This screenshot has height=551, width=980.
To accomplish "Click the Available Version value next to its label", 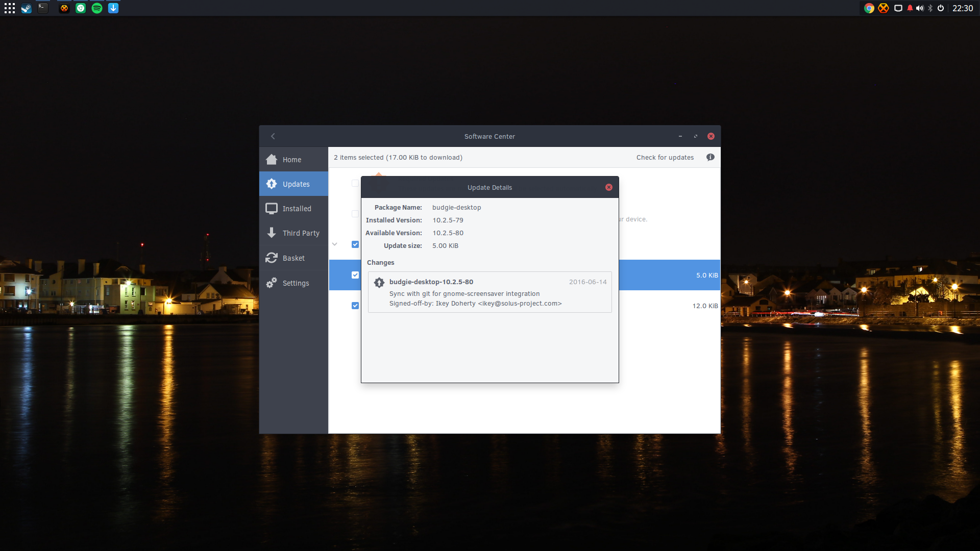I will click(x=448, y=233).
